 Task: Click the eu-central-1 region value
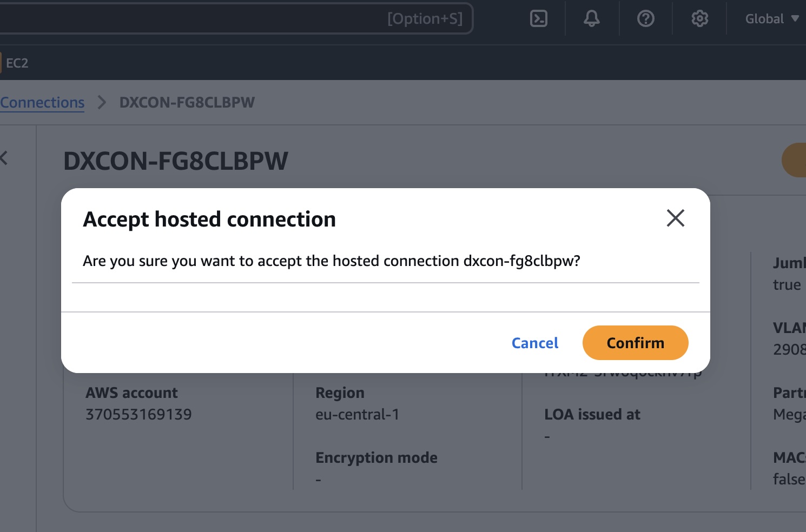point(357,415)
